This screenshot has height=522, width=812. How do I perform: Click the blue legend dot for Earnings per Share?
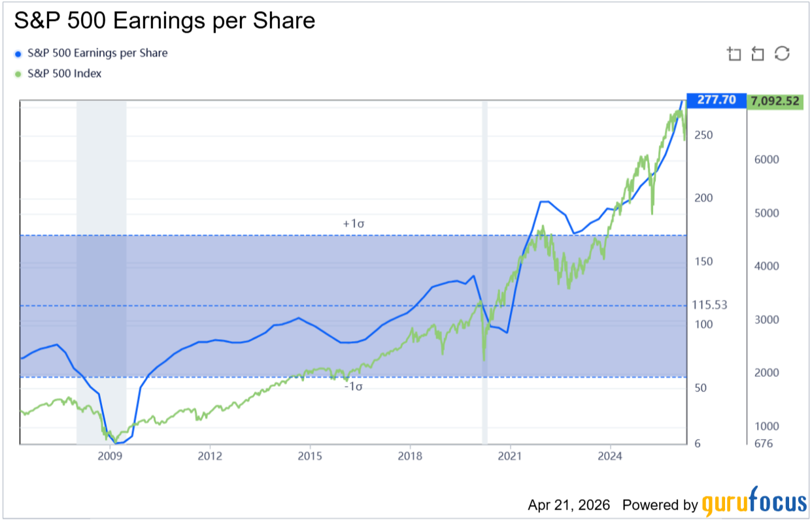(18, 54)
